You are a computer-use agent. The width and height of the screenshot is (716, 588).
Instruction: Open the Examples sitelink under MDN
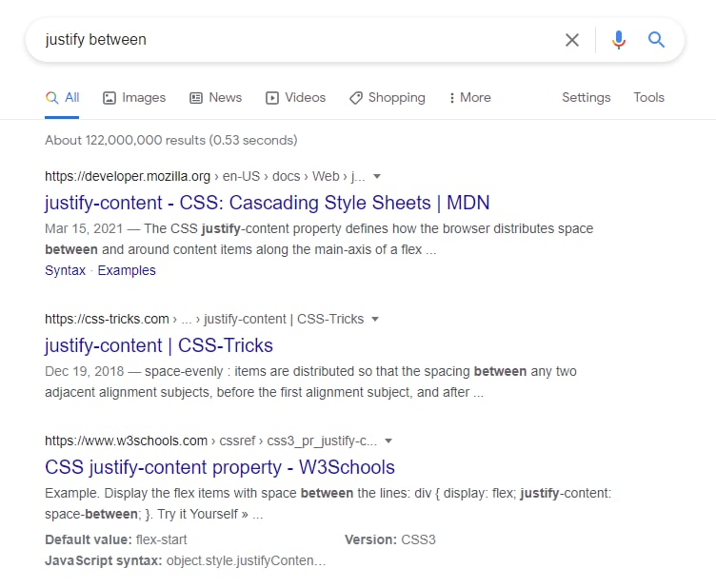click(127, 270)
